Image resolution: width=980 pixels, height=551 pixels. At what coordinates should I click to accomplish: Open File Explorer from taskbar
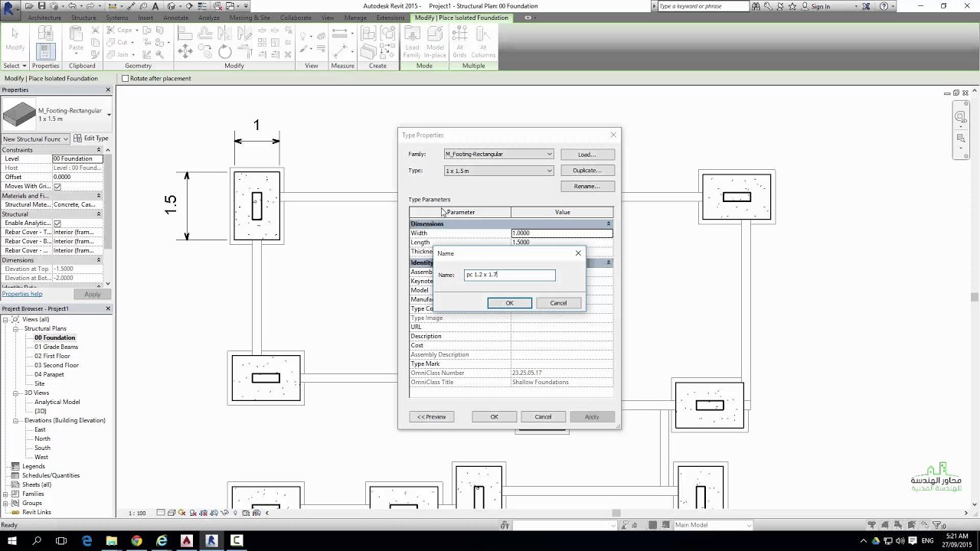(x=112, y=541)
